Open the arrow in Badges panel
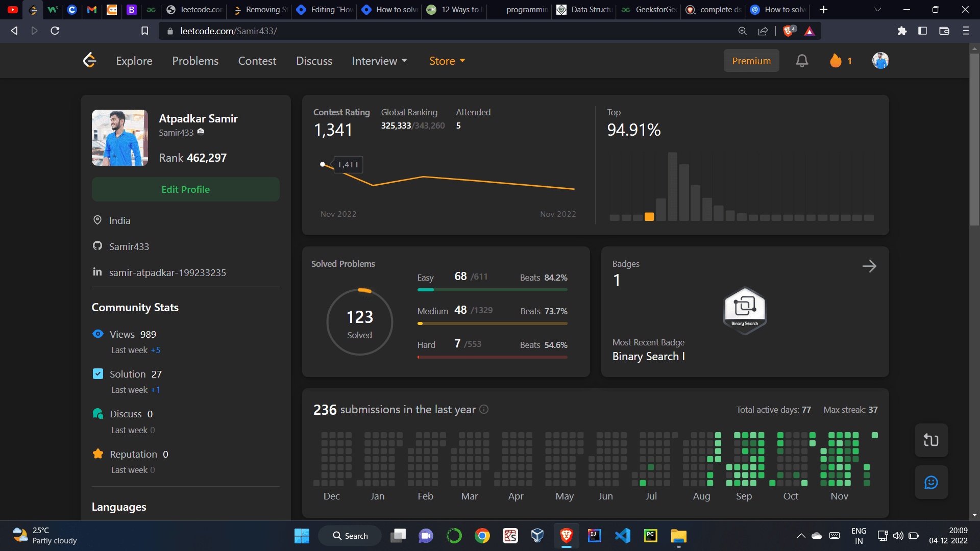980x551 pixels. pyautogui.click(x=869, y=266)
